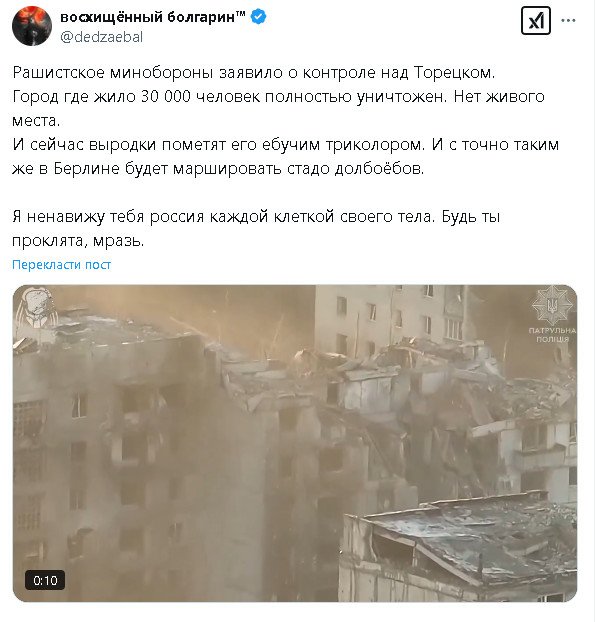Click the word Торецком in the post
The width and height of the screenshot is (595, 622).
click(x=454, y=73)
